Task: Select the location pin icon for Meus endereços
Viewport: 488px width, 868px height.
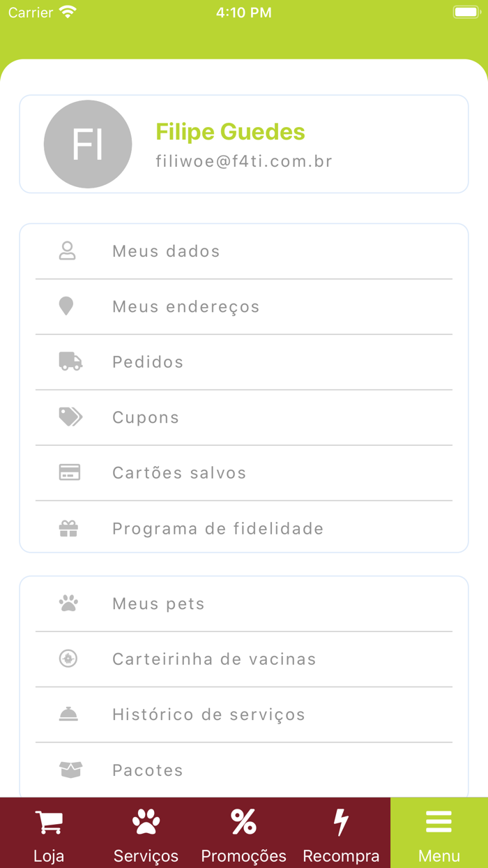Action: [68, 306]
